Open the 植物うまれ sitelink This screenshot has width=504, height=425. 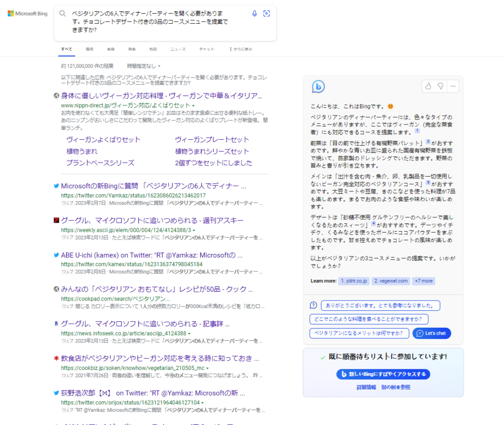[x=82, y=152]
